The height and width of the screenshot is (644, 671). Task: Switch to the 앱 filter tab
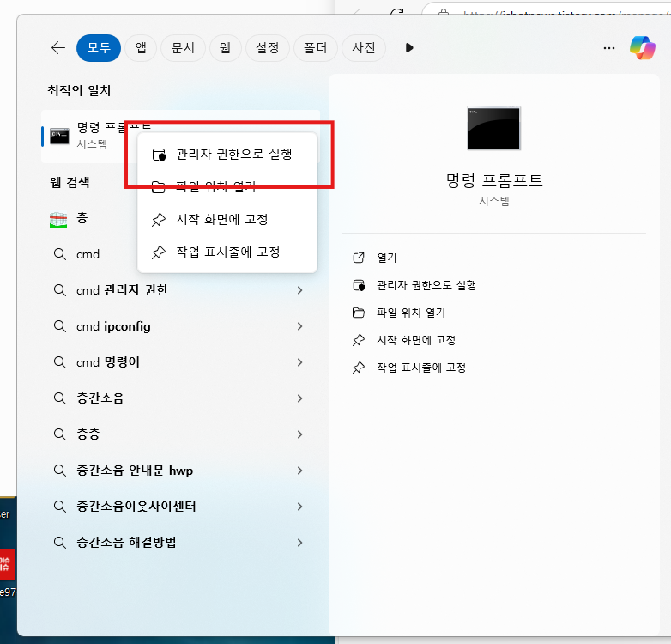[141, 48]
